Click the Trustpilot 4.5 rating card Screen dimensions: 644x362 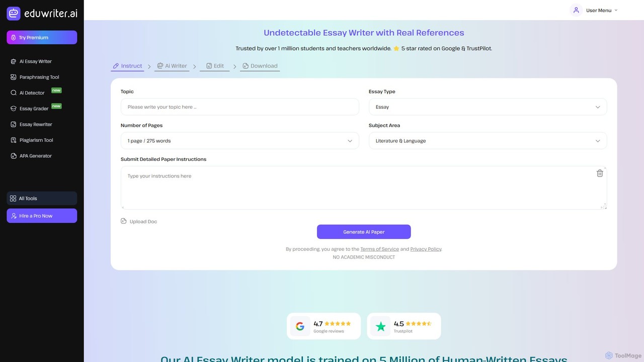(x=404, y=326)
